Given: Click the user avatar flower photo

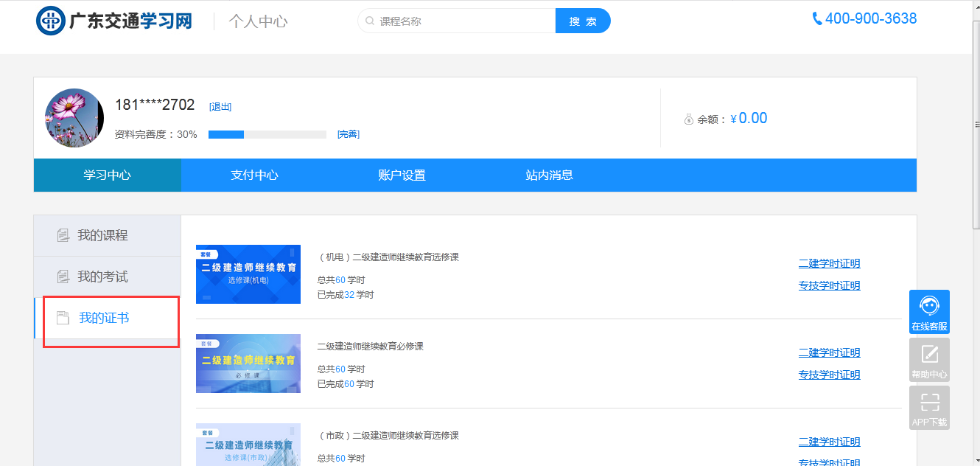Looking at the screenshot, I should click(74, 118).
